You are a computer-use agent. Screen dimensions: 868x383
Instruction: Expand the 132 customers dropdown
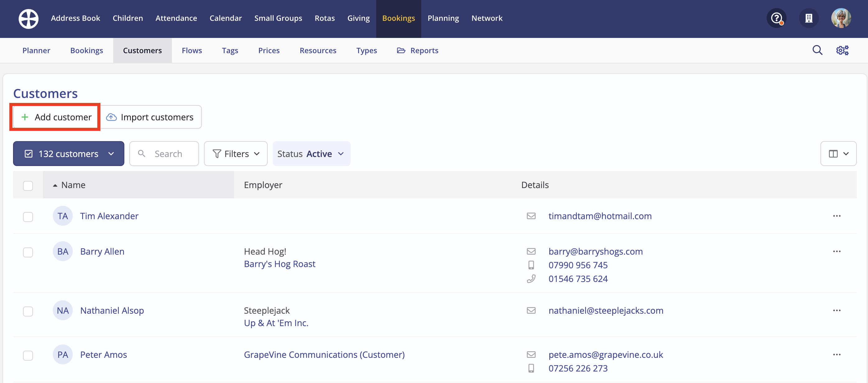pos(69,154)
